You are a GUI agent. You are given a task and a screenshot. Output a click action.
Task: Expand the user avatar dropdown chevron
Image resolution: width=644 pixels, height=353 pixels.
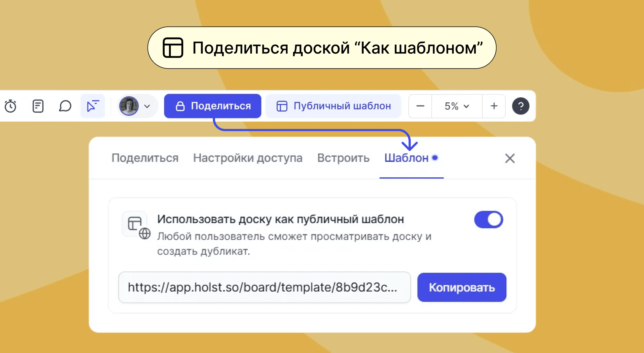point(147,106)
